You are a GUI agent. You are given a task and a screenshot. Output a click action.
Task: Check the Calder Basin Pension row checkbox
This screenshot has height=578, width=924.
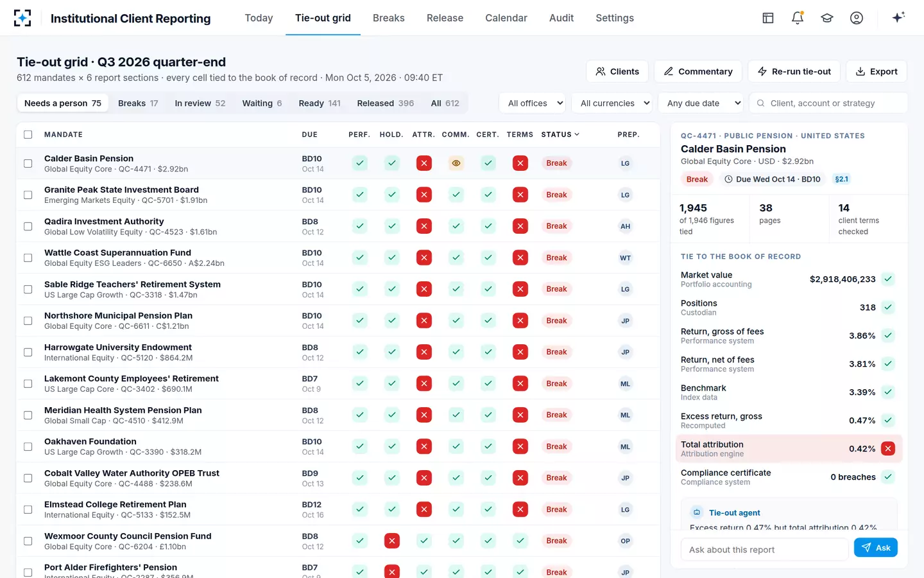click(x=28, y=163)
